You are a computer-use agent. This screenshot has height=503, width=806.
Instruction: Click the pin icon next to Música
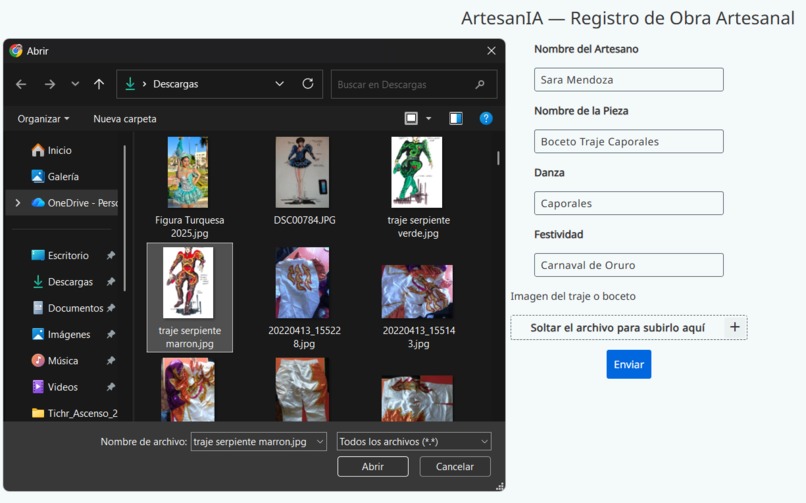(x=111, y=361)
